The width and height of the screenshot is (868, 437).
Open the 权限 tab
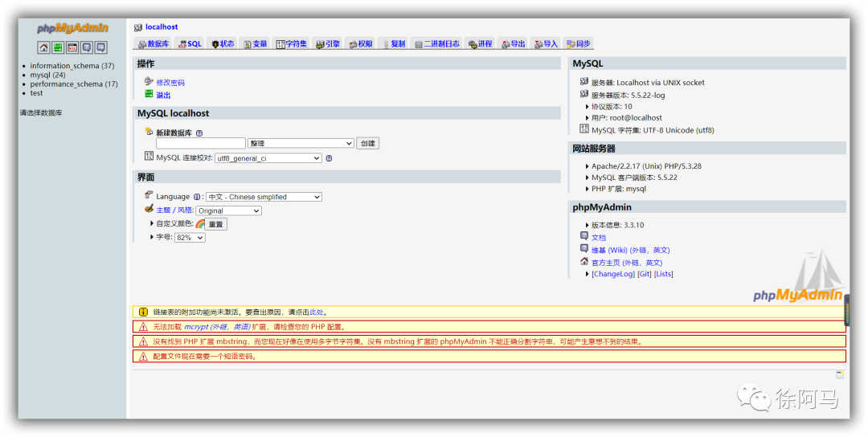click(361, 43)
